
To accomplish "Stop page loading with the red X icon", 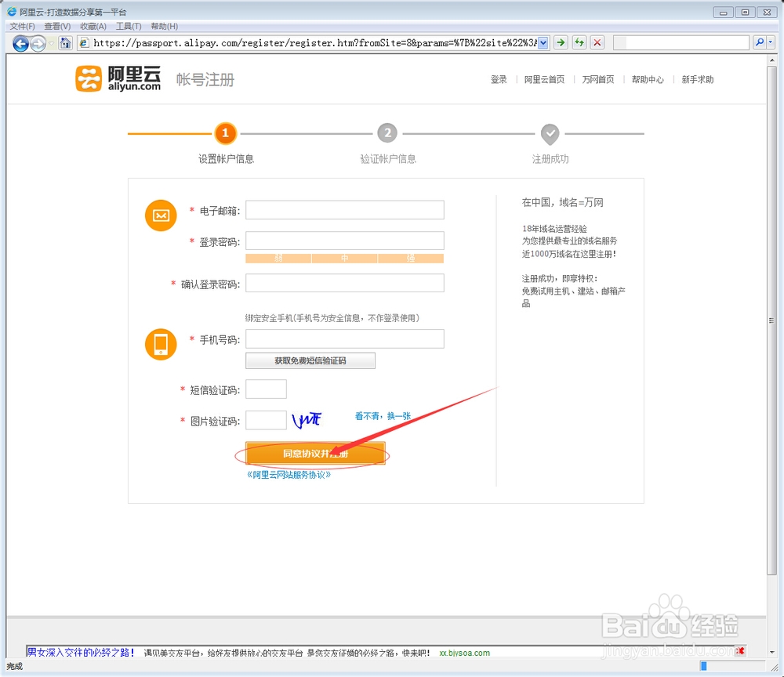I will point(597,42).
